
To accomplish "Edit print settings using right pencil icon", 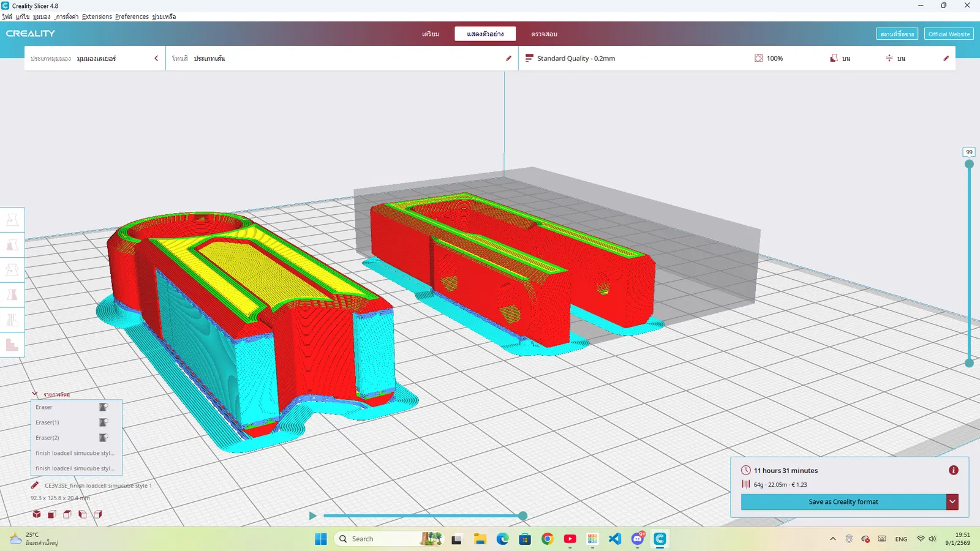I will (x=946, y=58).
